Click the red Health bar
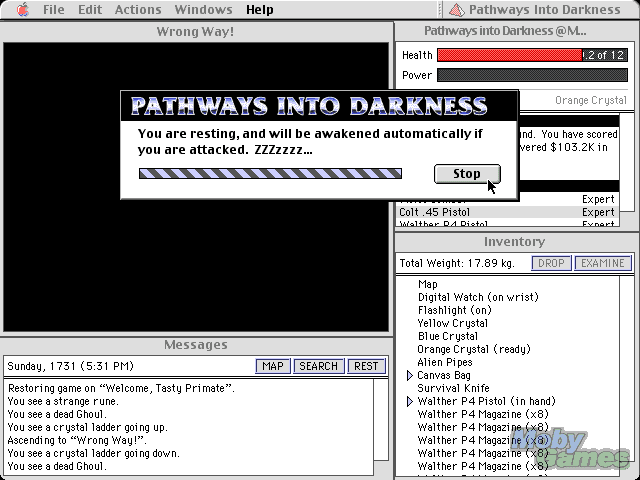 (x=509, y=55)
